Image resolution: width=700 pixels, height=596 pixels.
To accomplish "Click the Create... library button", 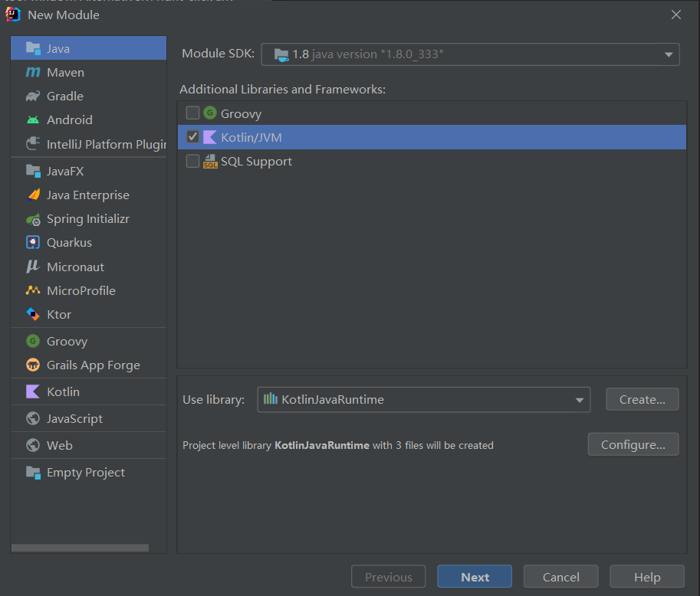I will 642,399.
